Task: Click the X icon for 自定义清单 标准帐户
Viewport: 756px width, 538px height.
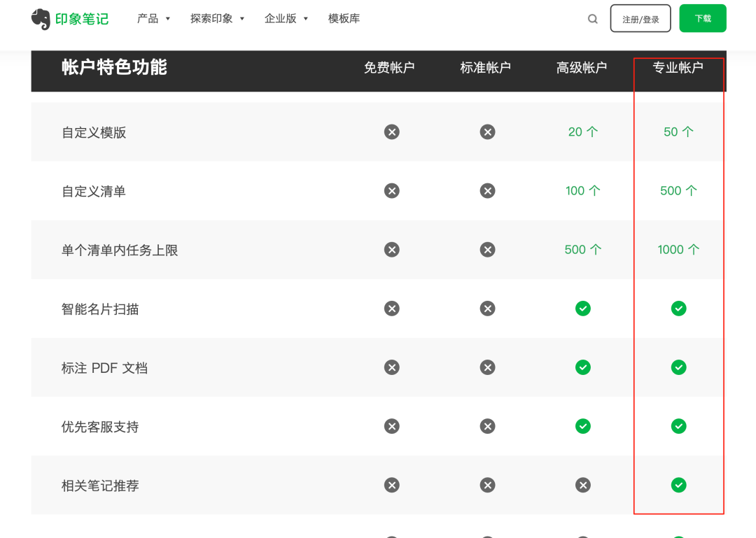Action: click(x=487, y=190)
